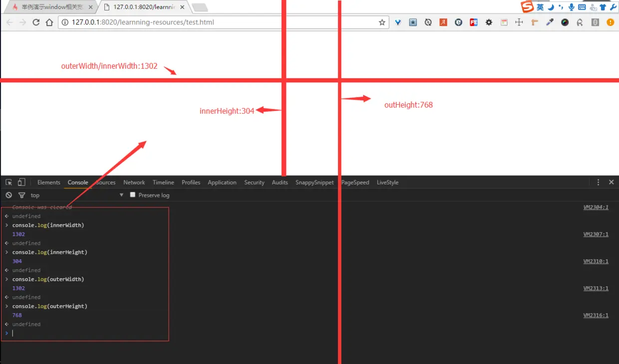Open the PageSpeed tab

355,182
